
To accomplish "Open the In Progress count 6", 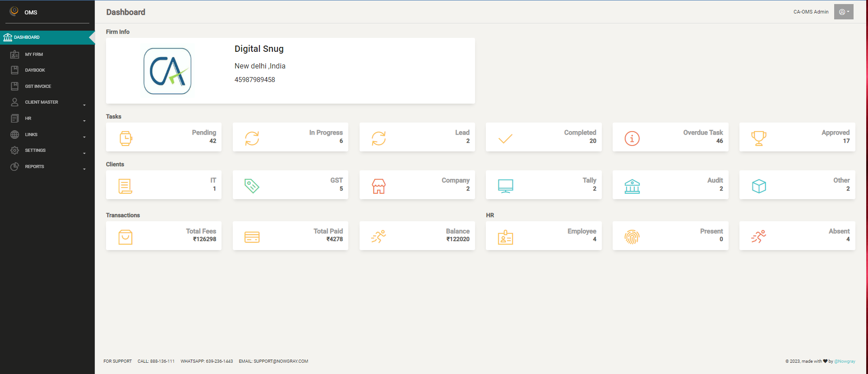I will point(341,141).
